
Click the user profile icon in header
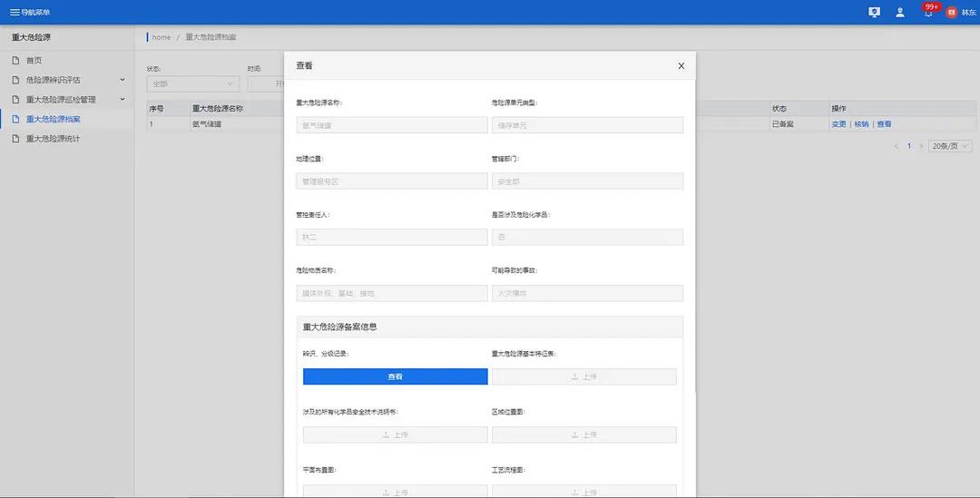coord(900,12)
